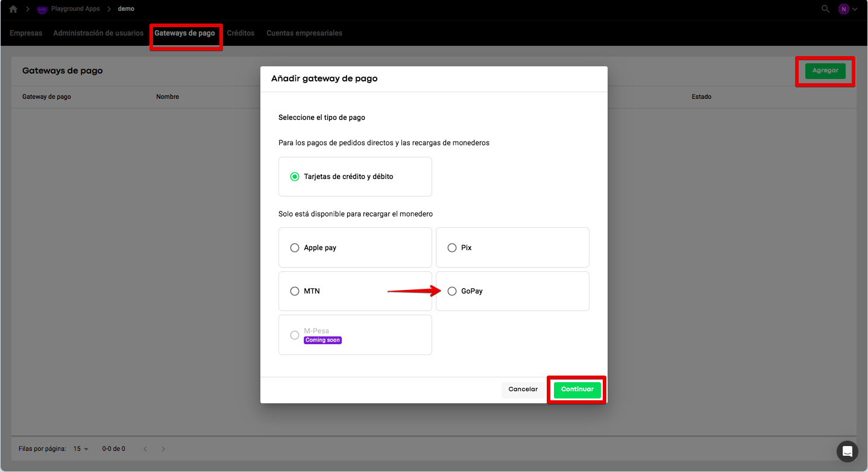Open Cuentas empresariales tab
The width and height of the screenshot is (868, 472).
[x=304, y=33]
